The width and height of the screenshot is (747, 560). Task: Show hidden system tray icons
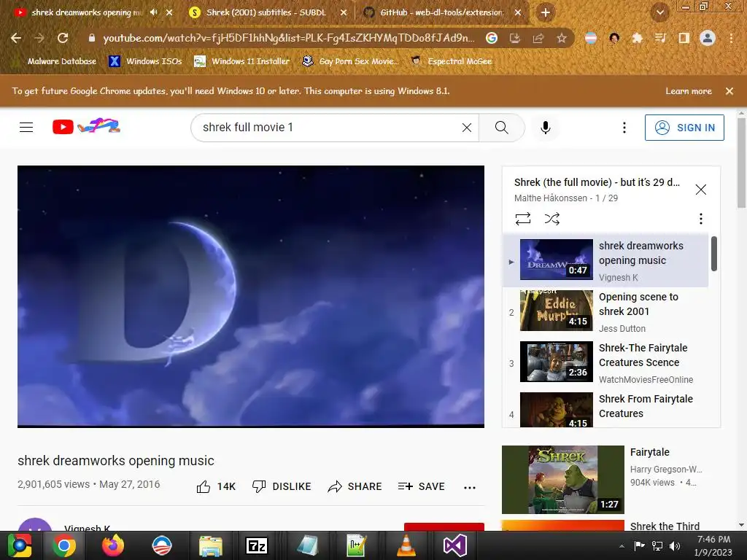pos(622,546)
